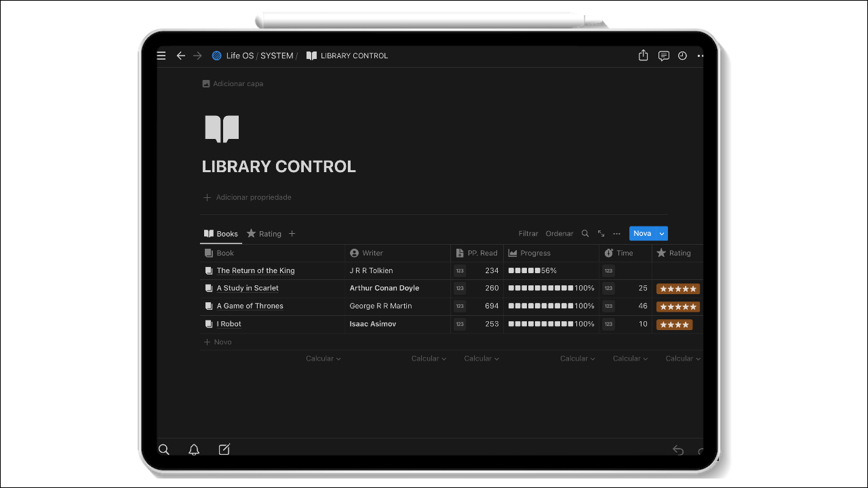The height and width of the screenshot is (488, 868).
Task: Open Calcular dropdown under Writer column
Action: coord(429,359)
